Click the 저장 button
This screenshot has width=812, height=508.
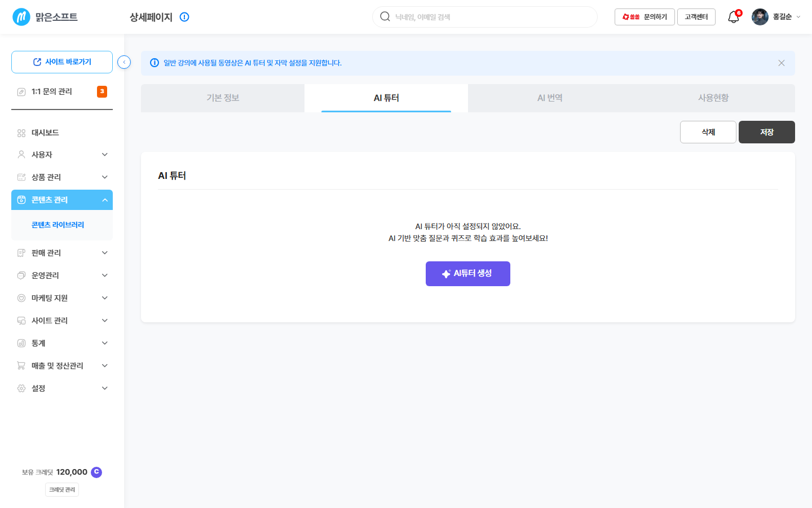click(767, 132)
